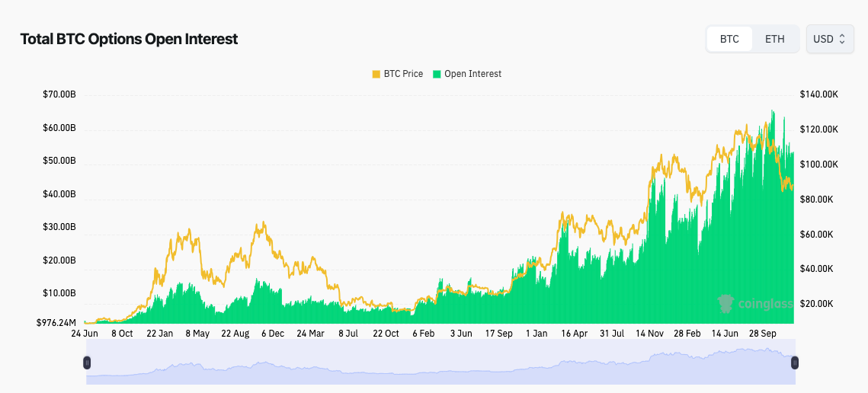Click the 28 Sep date label
Screen dimensions: 868x393
coord(761,334)
